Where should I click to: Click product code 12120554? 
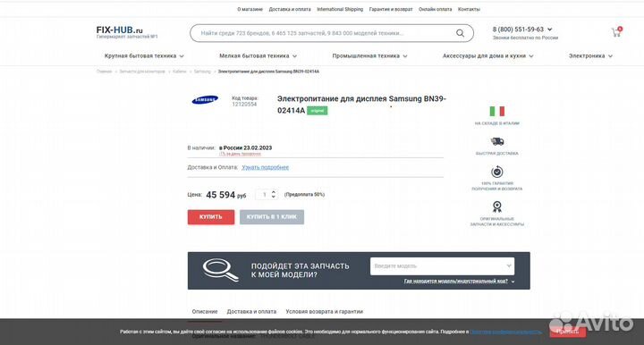point(244,105)
